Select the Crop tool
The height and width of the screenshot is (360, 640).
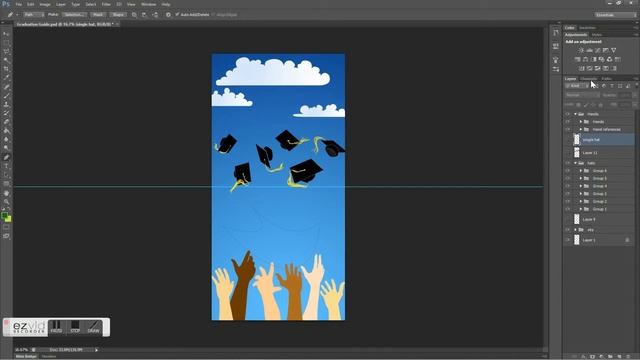tap(6, 69)
